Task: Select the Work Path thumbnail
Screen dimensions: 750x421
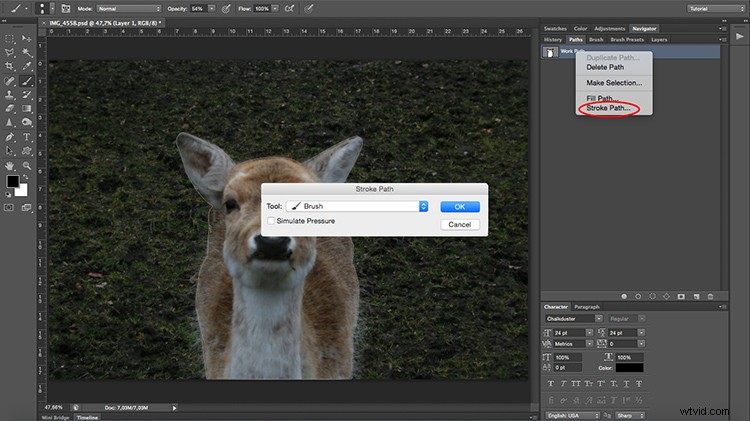Action: click(x=550, y=52)
